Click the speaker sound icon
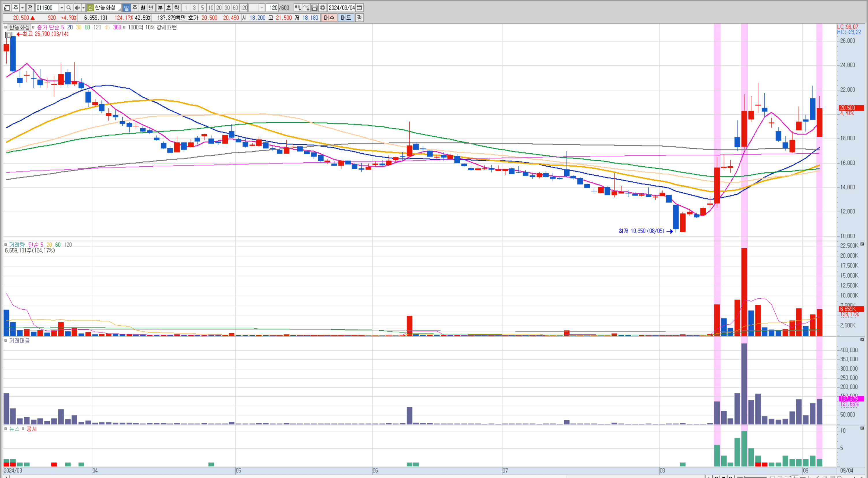 77,8
